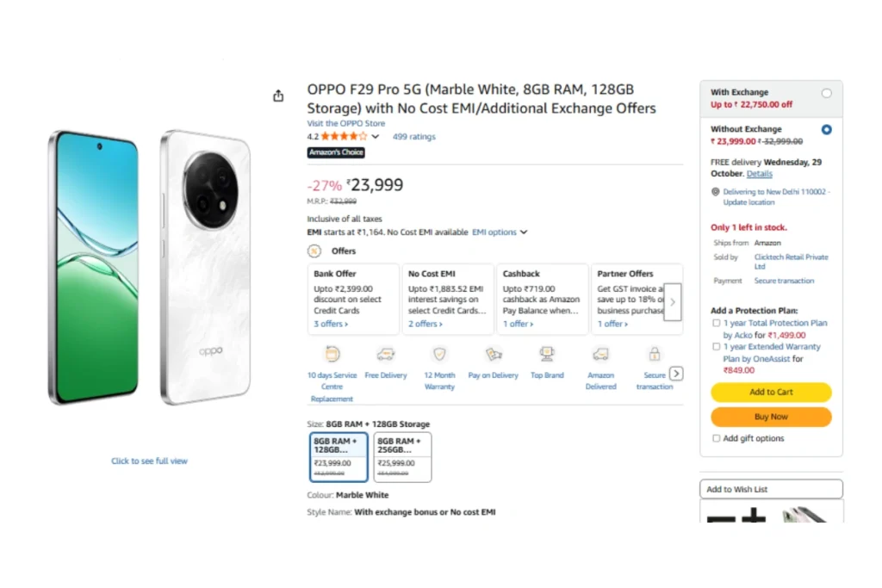Click the Free Delivery truck icon
882x588 pixels.
tap(386, 354)
